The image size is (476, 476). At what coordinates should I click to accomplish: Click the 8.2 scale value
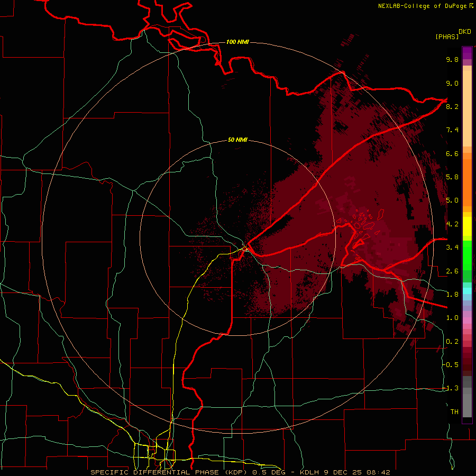click(x=452, y=106)
